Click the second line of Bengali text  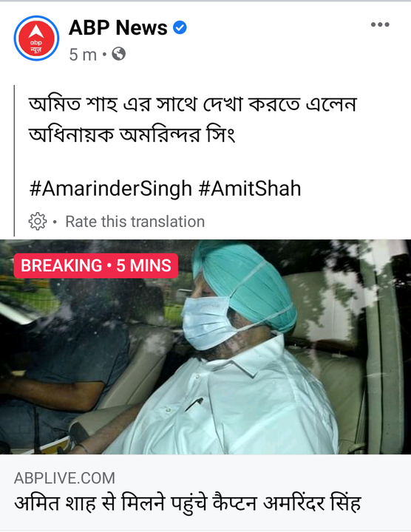[x=132, y=134]
